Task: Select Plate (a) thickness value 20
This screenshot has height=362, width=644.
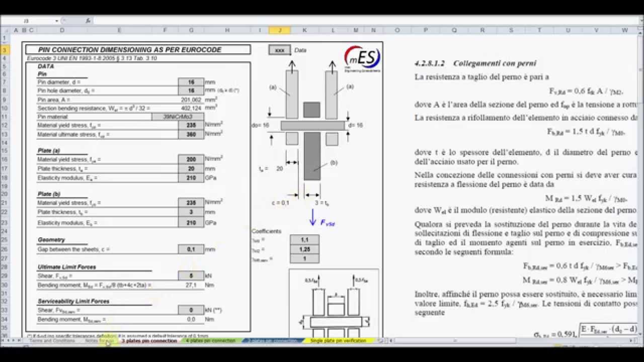Action: click(x=191, y=169)
